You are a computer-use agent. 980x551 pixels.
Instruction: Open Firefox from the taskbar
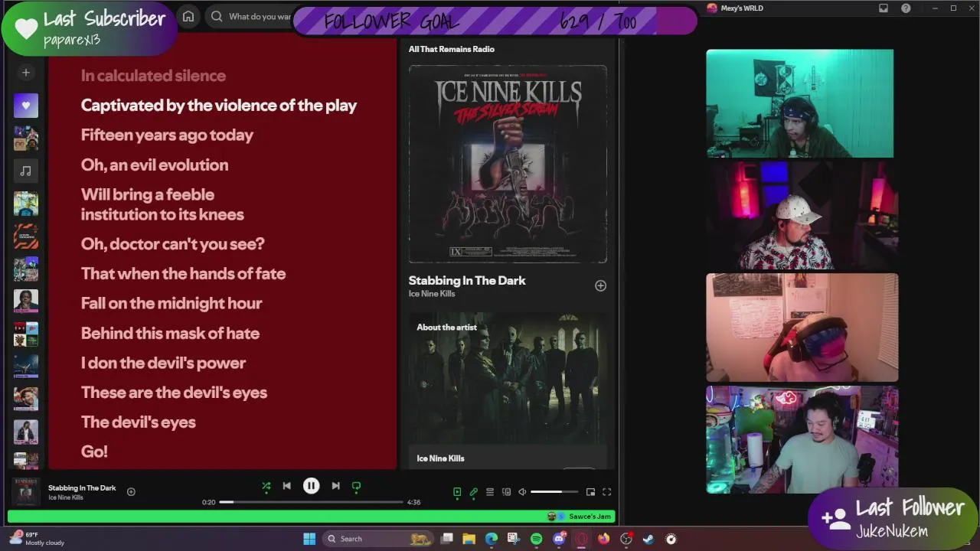click(x=603, y=539)
